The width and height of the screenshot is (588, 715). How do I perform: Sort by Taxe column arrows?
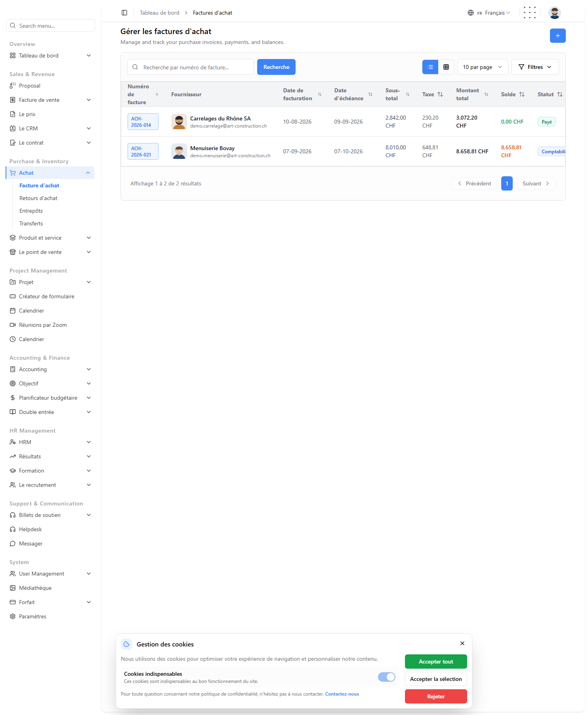tap(440, 94)
